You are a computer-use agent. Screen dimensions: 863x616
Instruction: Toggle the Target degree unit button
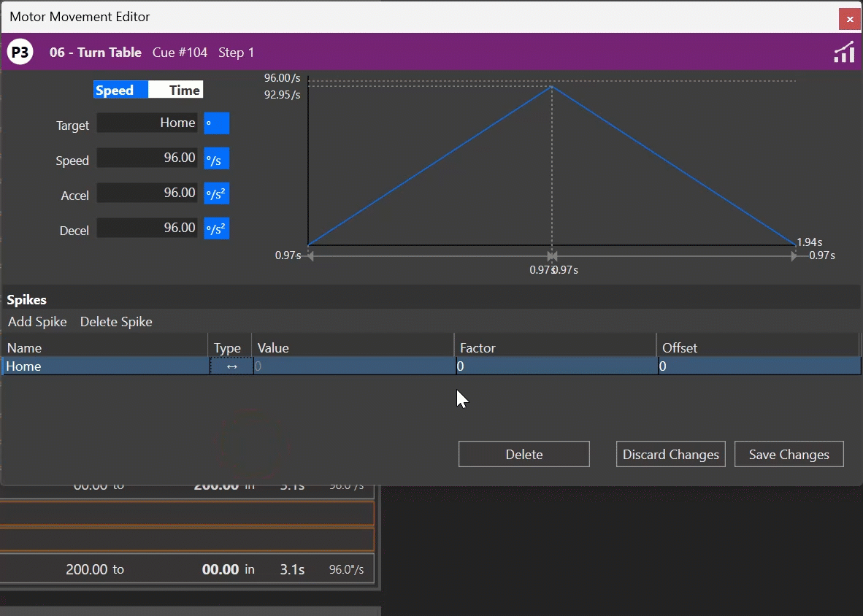click(x=216, y=123)
